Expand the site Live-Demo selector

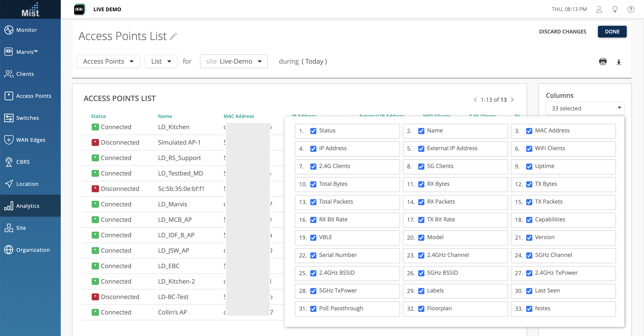233,61
